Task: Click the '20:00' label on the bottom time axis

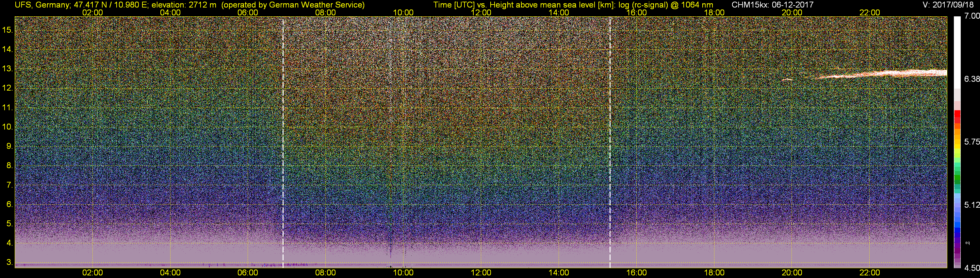Action: [792, 273]
